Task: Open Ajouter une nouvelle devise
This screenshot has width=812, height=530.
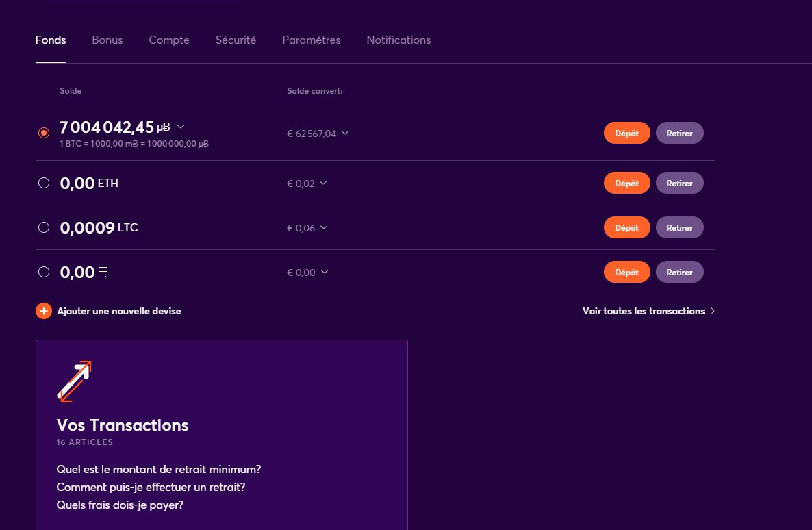Action: pyautogui.click(x=119, y=311)
